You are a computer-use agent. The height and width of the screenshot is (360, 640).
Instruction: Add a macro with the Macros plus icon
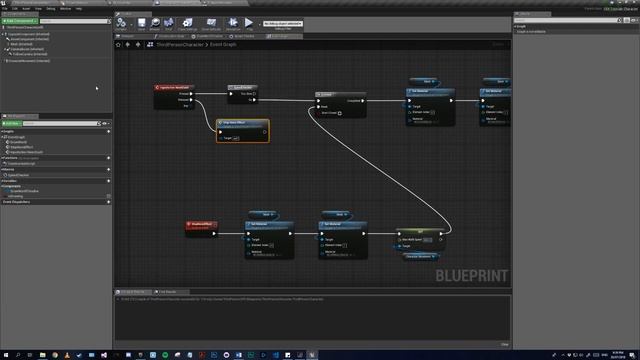(109, 169)
